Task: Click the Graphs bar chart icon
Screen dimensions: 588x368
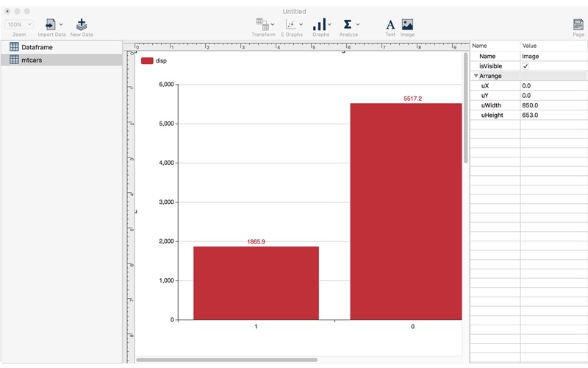Action: 320,25
